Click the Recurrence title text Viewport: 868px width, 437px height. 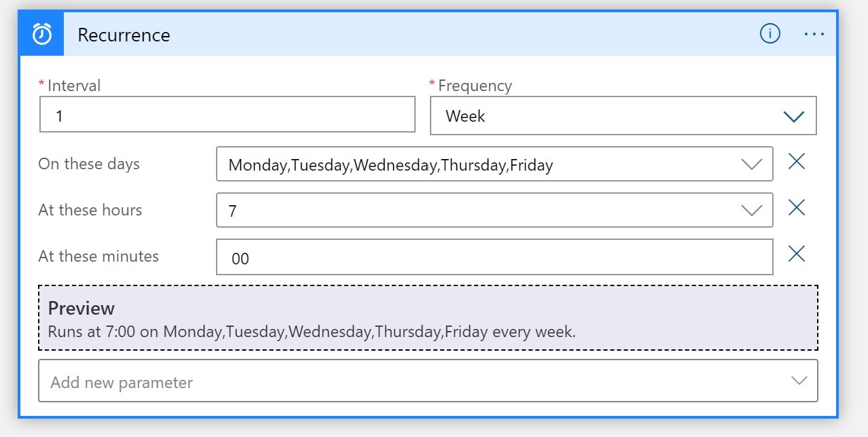(x=124, y=35)
